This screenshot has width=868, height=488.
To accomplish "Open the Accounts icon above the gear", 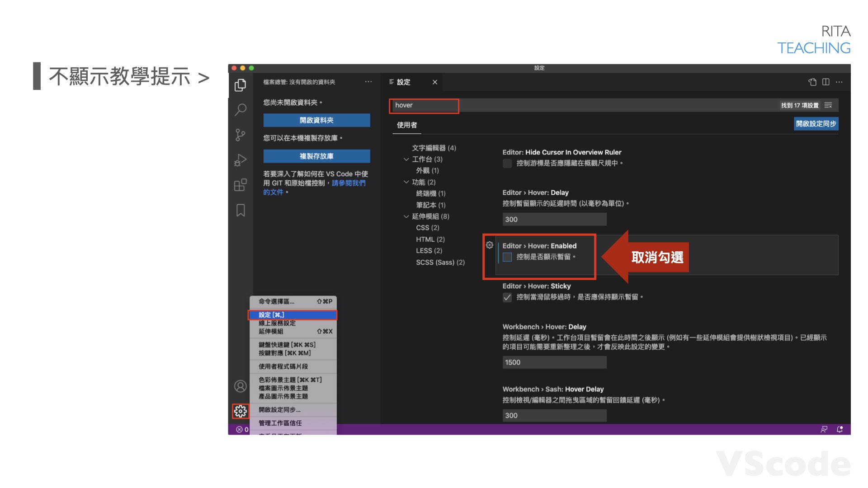I will point(240,386).
